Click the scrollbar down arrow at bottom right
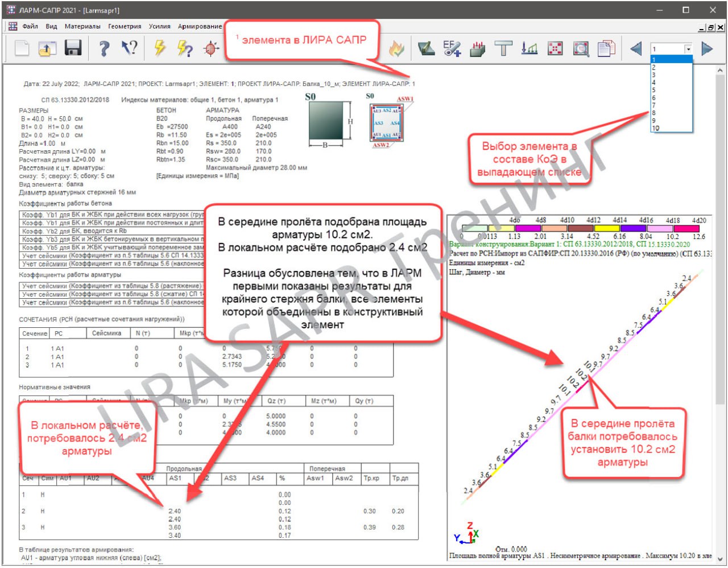 [x=719, y=558]
